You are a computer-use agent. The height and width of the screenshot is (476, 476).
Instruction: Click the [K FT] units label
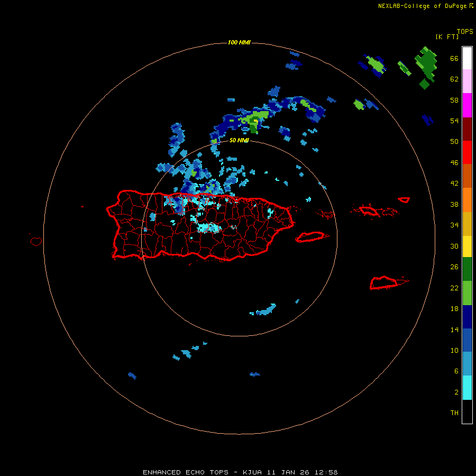click(447, 36)
